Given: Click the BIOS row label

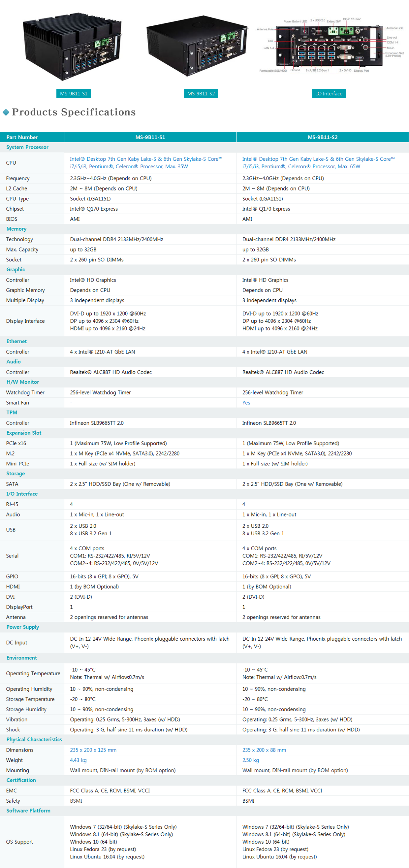Looking at the screenshot, I should [12, 219].
